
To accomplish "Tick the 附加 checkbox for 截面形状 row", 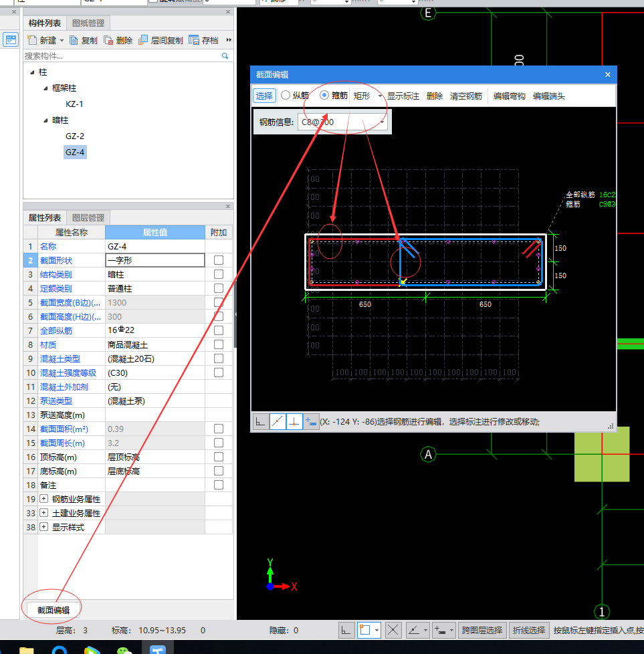I will click(x=219, y=260).
